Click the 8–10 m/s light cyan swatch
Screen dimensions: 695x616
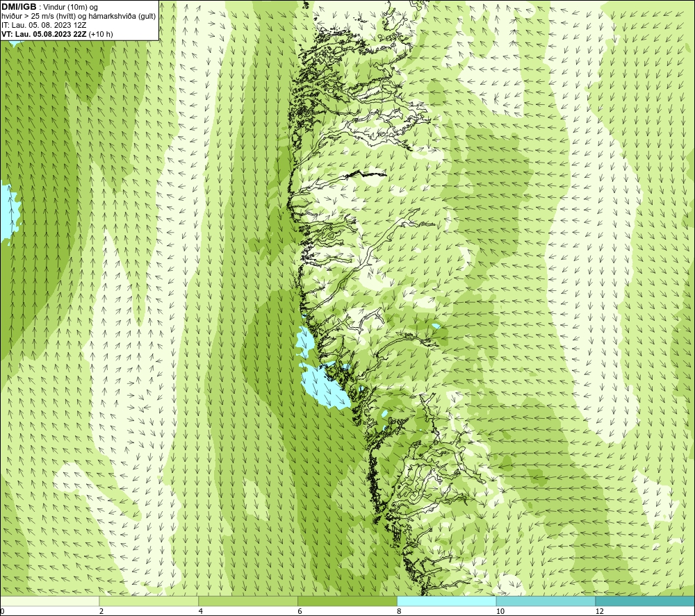[x=447, y=601]
